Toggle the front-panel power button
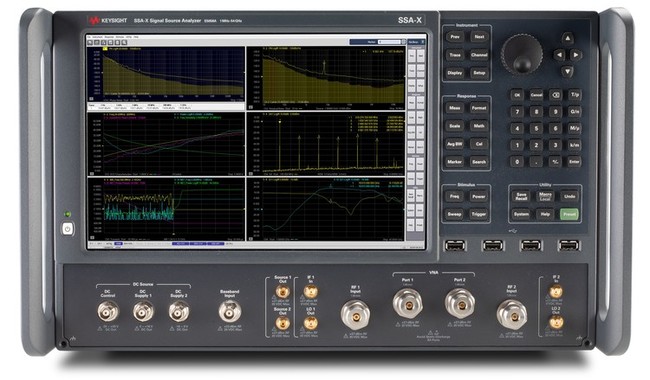 pyautogui.click(x=68, y=228)
